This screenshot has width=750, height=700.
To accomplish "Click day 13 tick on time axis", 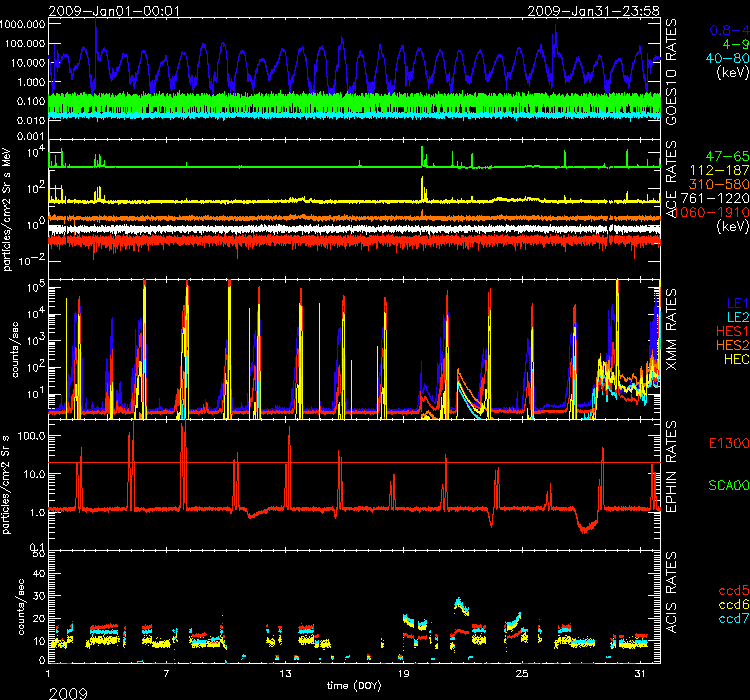I will 288,674.
